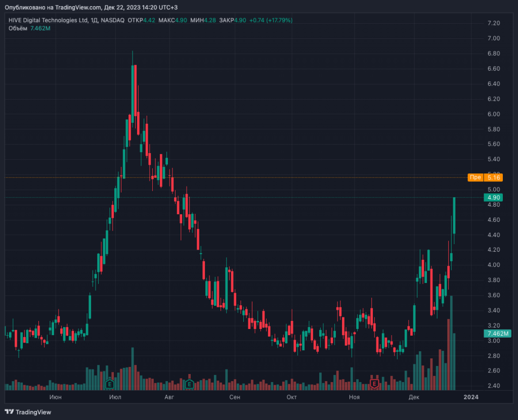The image size is (518, 420).
Task: Click the red earnings E marker near Ноя
Action: pos(374,385)
